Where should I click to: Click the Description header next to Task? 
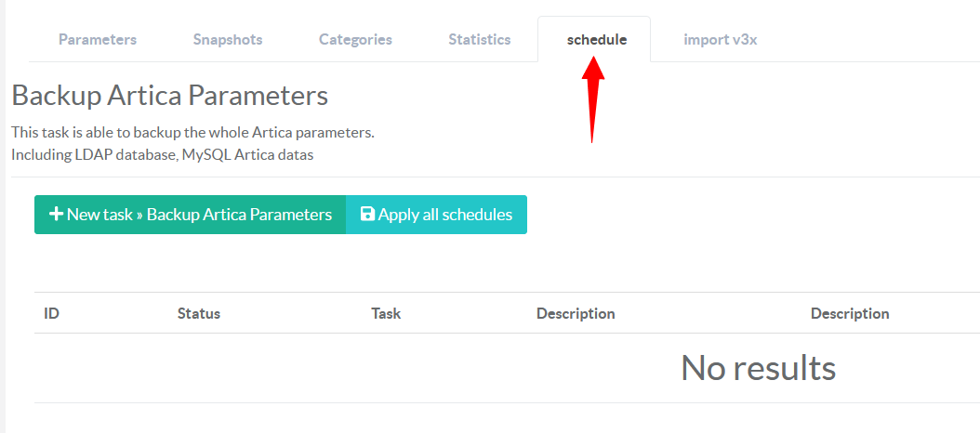click(x=576, y=314)
